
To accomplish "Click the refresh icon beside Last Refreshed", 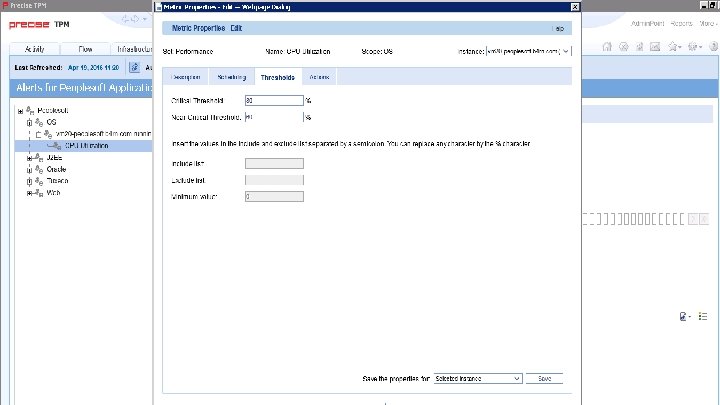I will click(134, 68).
